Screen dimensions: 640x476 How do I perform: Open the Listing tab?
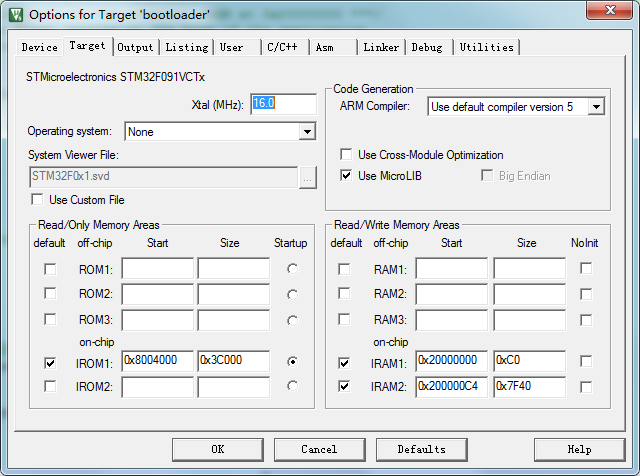coord(187,47)
